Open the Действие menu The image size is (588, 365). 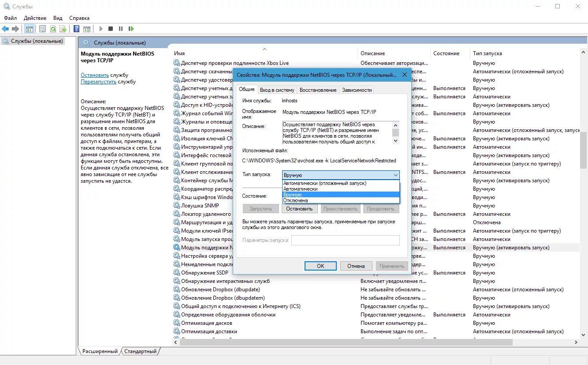35,18
